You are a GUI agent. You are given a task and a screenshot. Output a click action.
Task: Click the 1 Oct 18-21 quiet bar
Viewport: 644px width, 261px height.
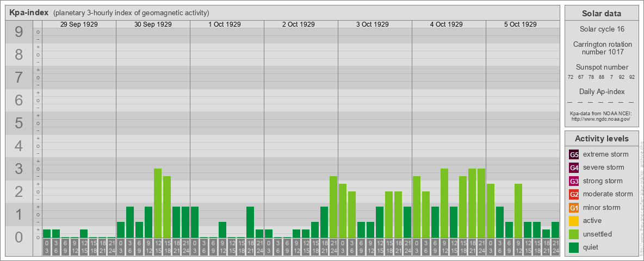pos(250,222)
